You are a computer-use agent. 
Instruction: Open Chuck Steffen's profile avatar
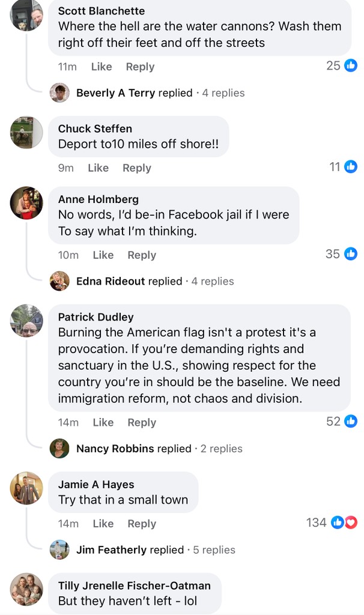(26, 132)
